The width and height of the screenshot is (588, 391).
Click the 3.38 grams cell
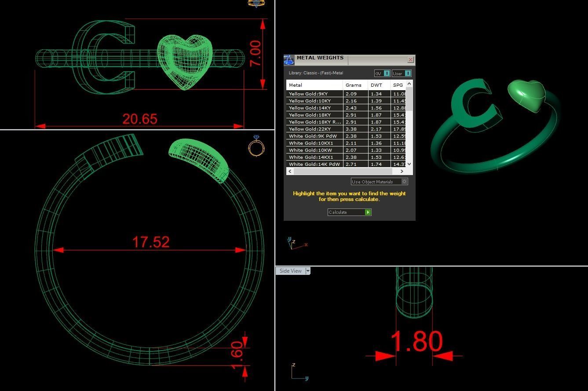pyautogui.click(x=355, y=129)
